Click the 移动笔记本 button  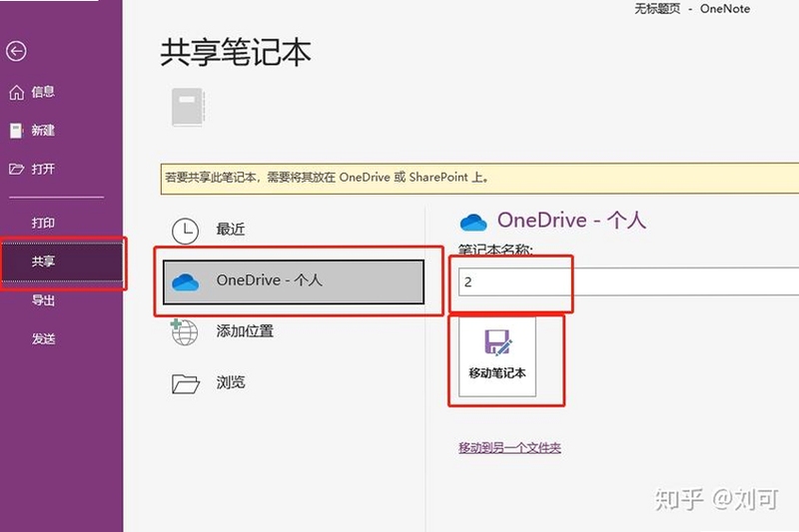497,356
